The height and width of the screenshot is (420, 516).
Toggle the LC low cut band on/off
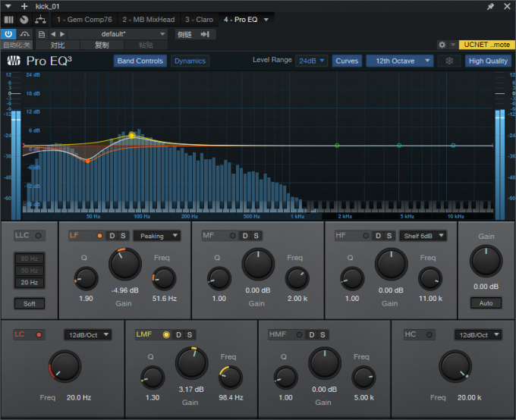[39, 334]
